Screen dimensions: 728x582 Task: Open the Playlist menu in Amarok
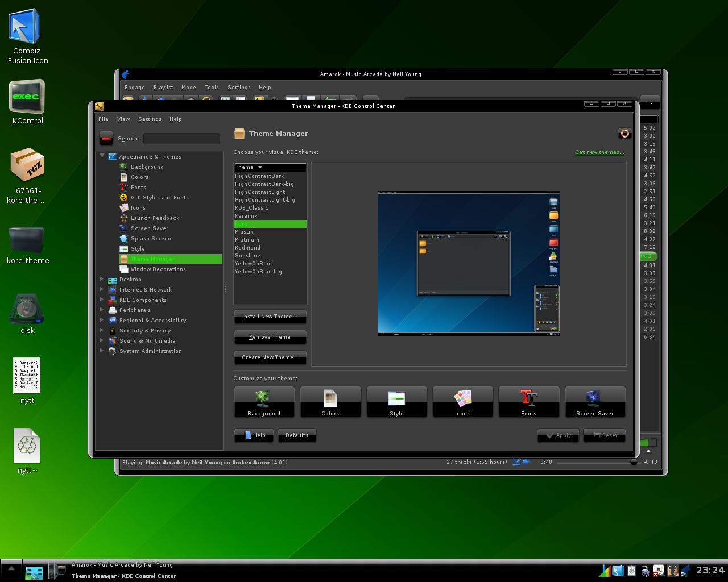[163, 88]
